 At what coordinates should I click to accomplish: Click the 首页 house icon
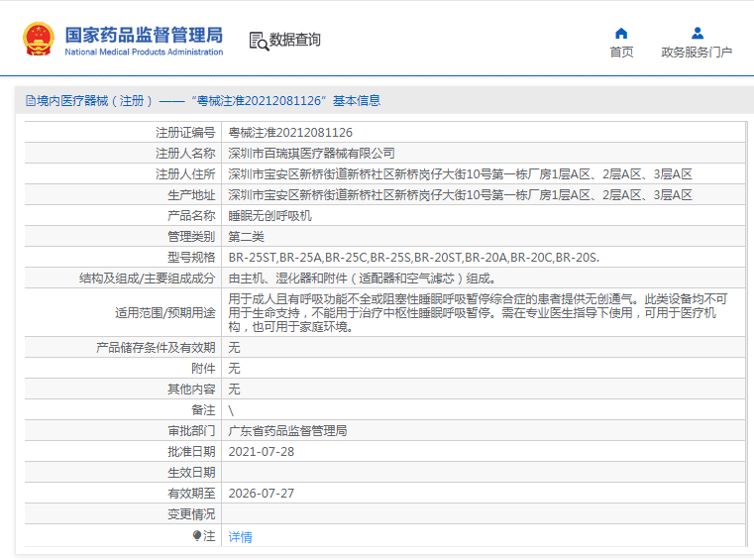click(621, 33)
